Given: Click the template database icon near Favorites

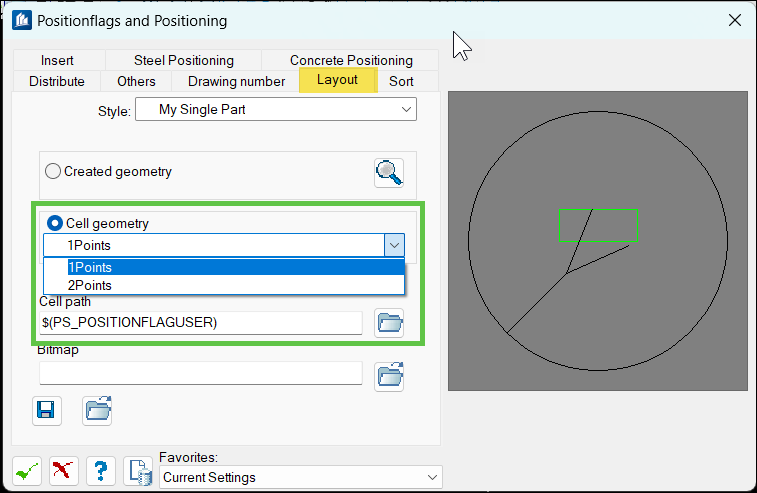Looking at the screenshot, I should pyautogui.click(x=138, y=471).
